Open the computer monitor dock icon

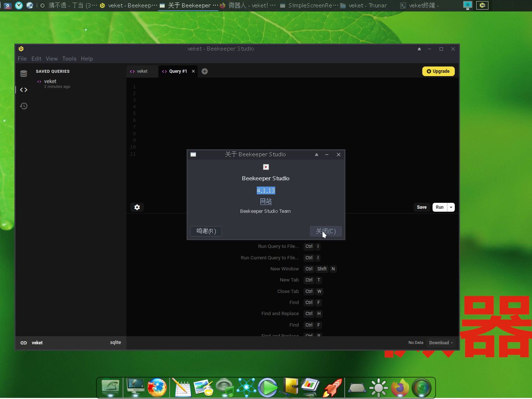136,388
